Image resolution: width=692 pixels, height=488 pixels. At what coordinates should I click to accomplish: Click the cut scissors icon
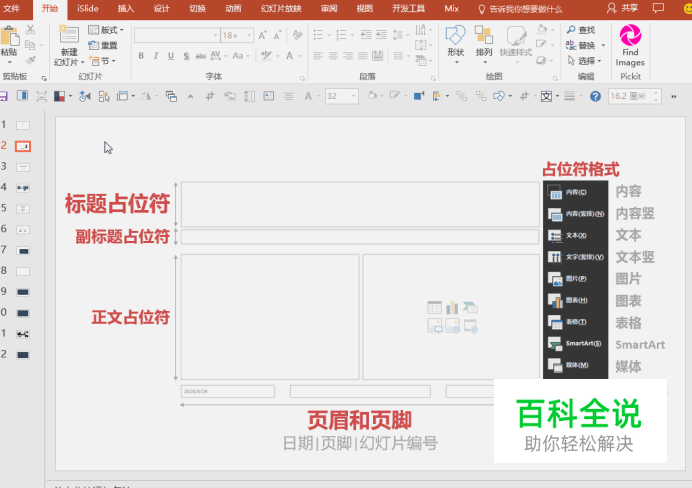pyautogui.click(x=30, y=30)
